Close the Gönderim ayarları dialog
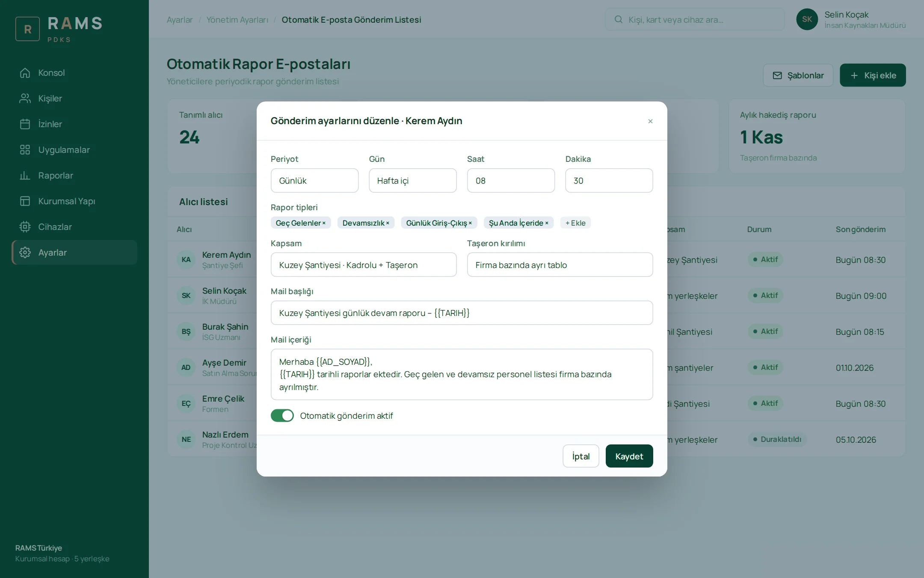The width and height of the screenshot is (924, 578). coord(650,121)
